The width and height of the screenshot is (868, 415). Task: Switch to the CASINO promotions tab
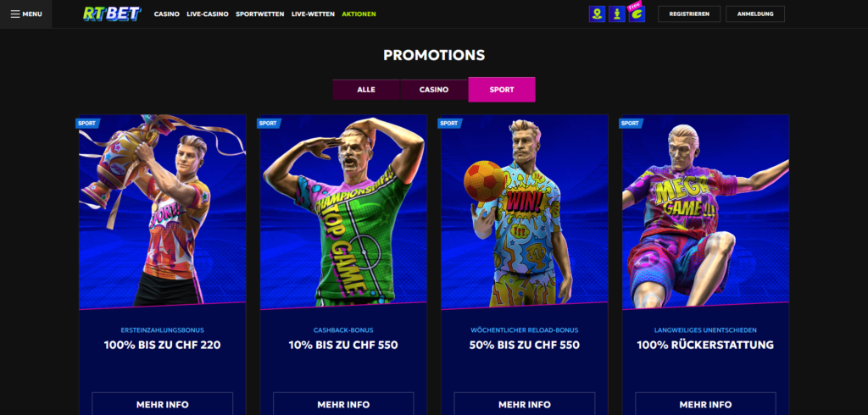[434, 90]
